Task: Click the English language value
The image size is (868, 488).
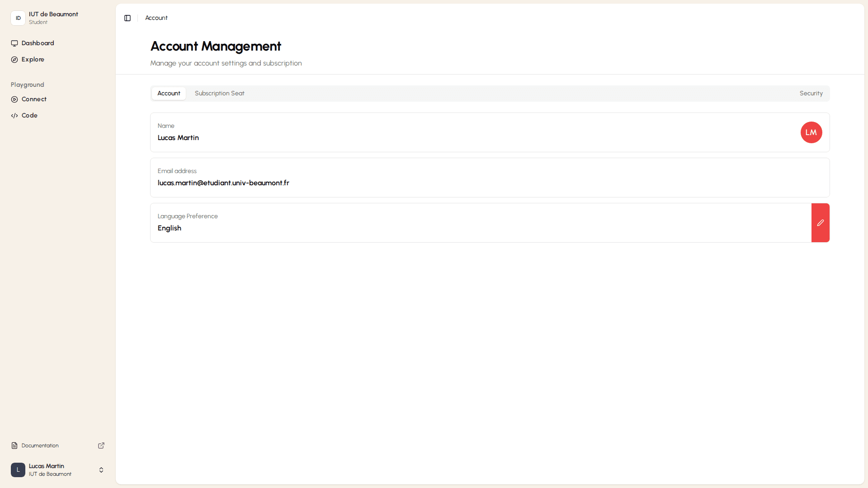Action: [x=170, y=228]
